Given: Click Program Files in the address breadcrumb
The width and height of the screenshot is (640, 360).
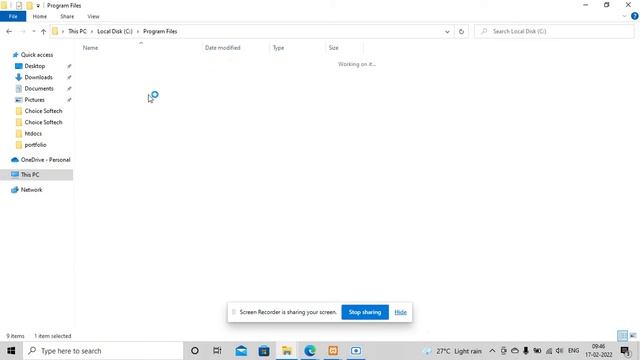Looking at the screenshot, I should (x=160, y=31).
